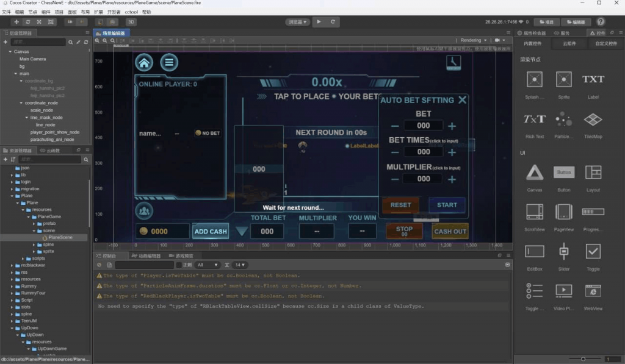Viewport: 625px width, 364px height.
Task: Enable the regex checkbox in console
Action: (179, 265)
